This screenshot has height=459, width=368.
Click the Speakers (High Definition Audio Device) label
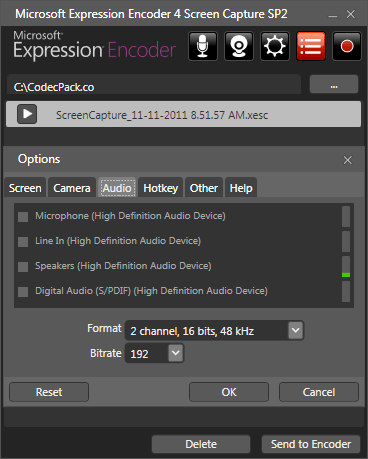[x=123, y=266]
